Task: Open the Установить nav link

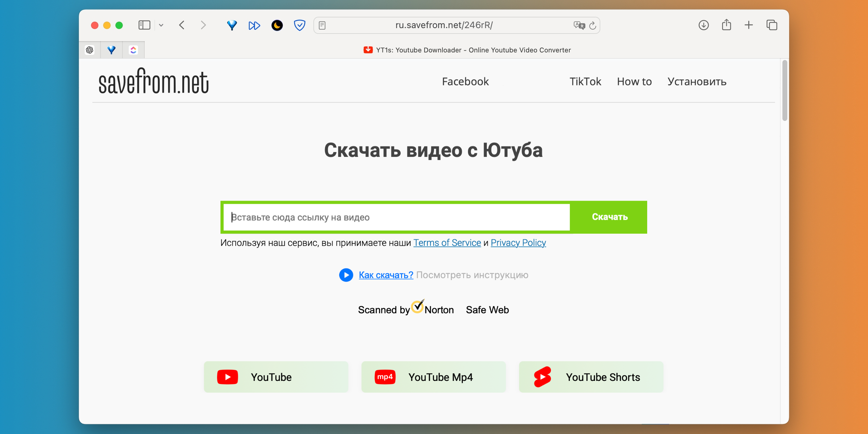Action: click(x=697, y=82)
